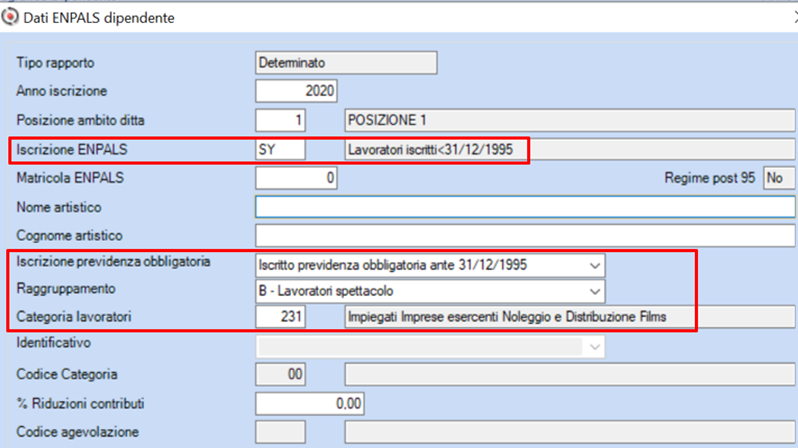Click the Codice agevolazione code field
Screen dimensions: 798x448
[x=280, y=432]
